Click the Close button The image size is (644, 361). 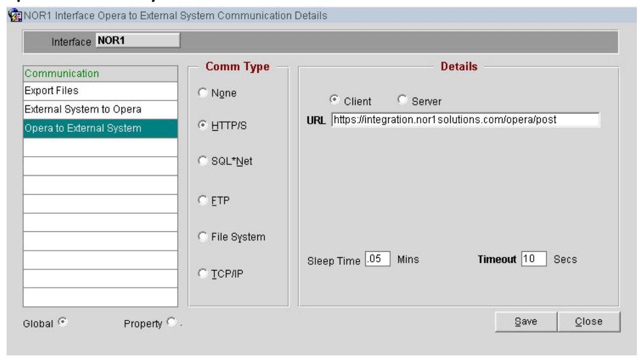589,321
